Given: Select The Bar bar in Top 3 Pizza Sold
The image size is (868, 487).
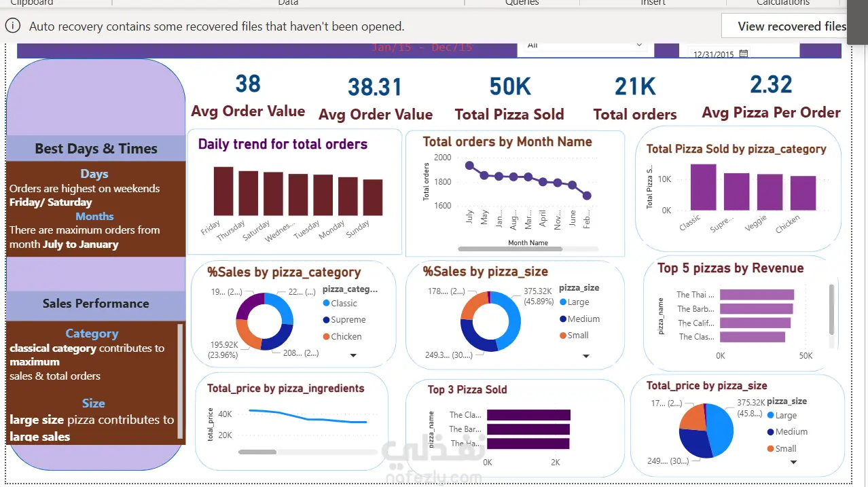Looking at the screenshot, I should [528, 429].
